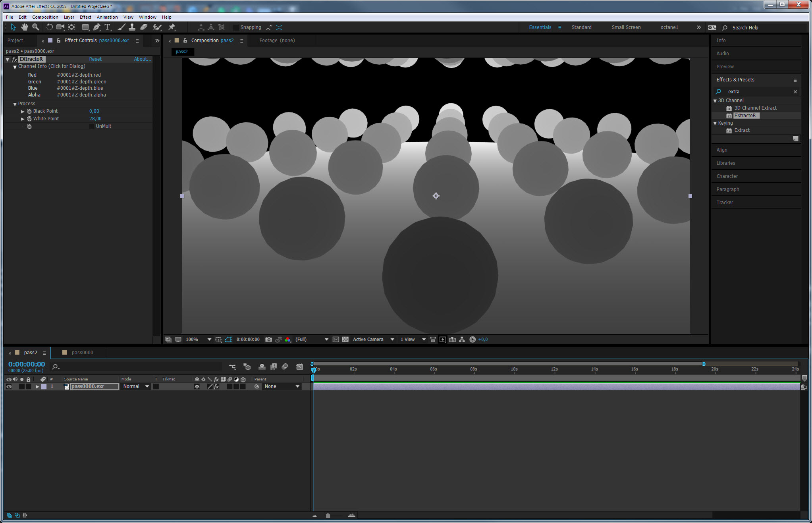Click the About link for EXtractoR
This screenshot has height=523, width=812.
coord(142,59)
